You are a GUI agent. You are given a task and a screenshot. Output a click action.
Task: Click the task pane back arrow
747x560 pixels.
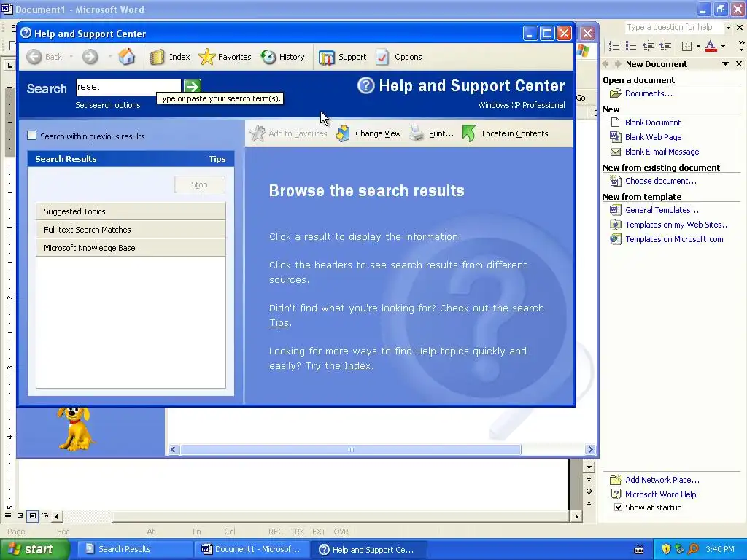(x=606, y=64)
